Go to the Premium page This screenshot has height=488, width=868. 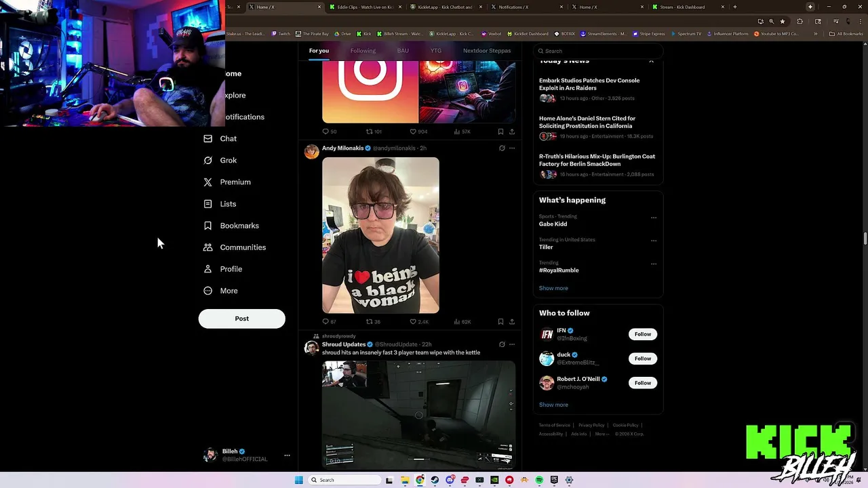[227, 182]
